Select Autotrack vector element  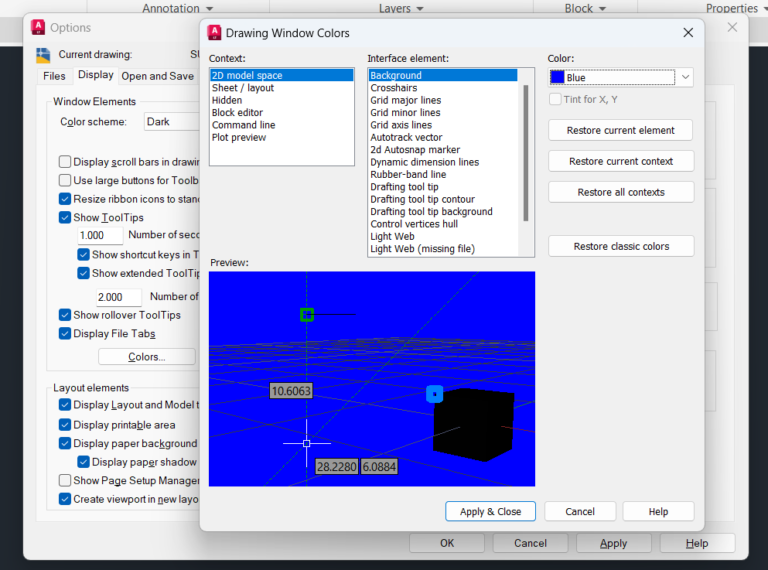(443, 137)
